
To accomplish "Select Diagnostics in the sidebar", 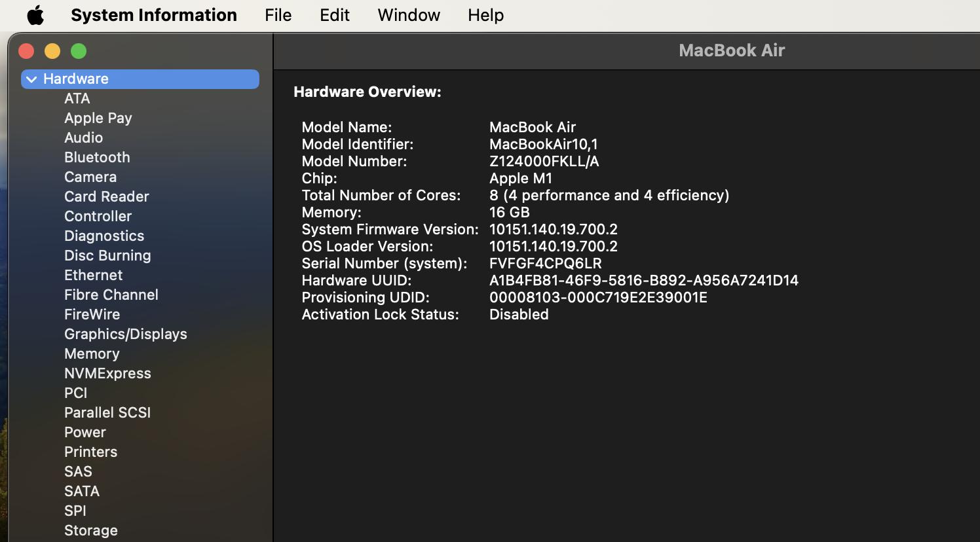I will pos(104,236).
